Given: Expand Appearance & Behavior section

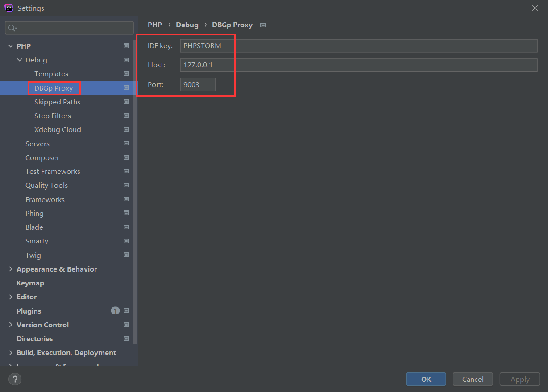Looking at the screenshot, I should pyautogui.click(x=11, y=269).
